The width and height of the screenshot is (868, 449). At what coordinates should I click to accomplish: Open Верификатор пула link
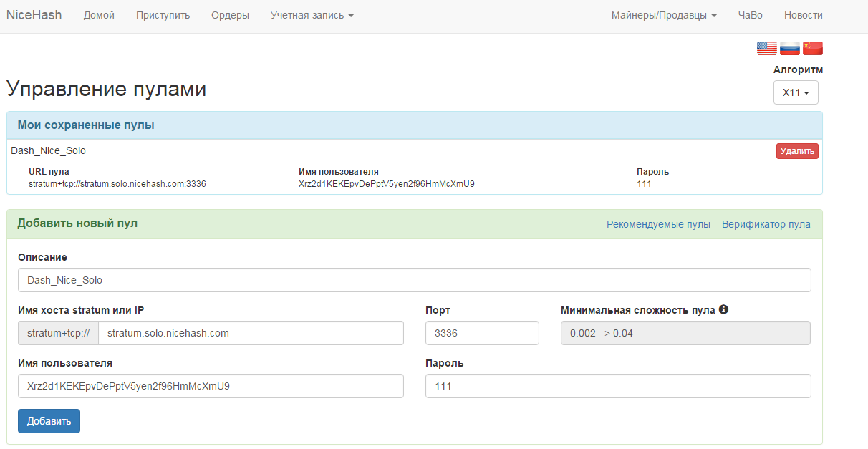point(766,224)
